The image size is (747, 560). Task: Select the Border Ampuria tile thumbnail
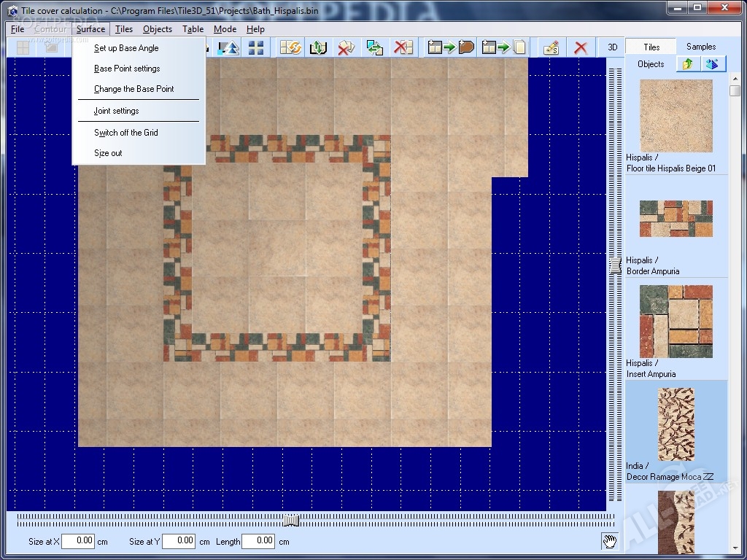[x=676, y=219]
